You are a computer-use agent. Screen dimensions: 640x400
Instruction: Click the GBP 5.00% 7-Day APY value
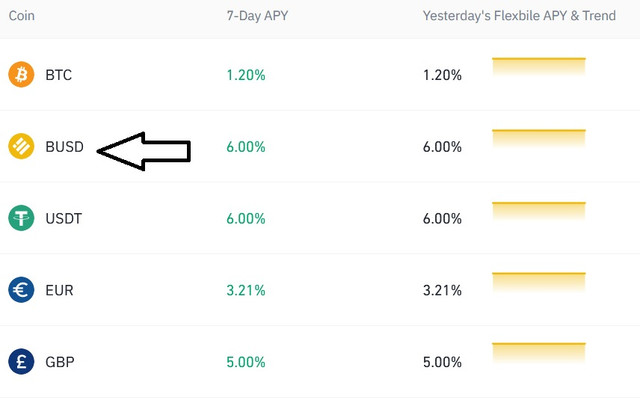click(246, 362)
